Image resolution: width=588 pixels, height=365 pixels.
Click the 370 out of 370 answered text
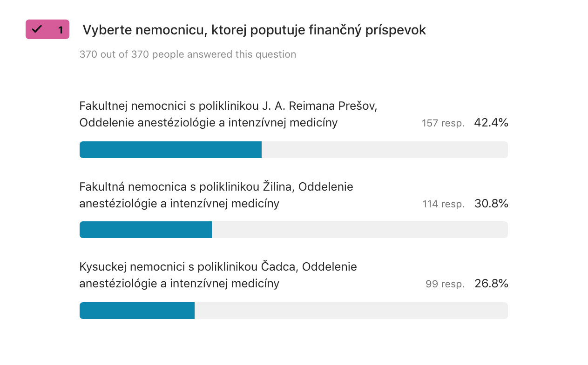(x=188, y=54)
